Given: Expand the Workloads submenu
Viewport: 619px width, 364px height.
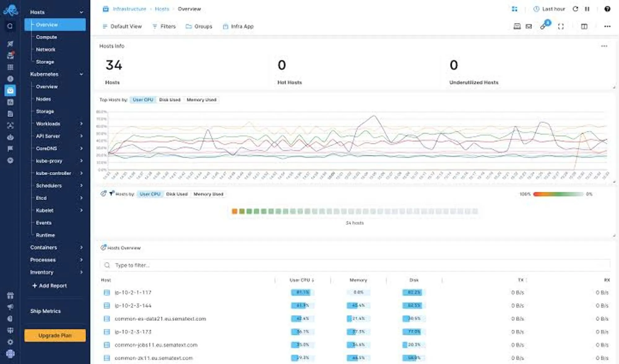Looking at the screenshot, I should point(81,124).
